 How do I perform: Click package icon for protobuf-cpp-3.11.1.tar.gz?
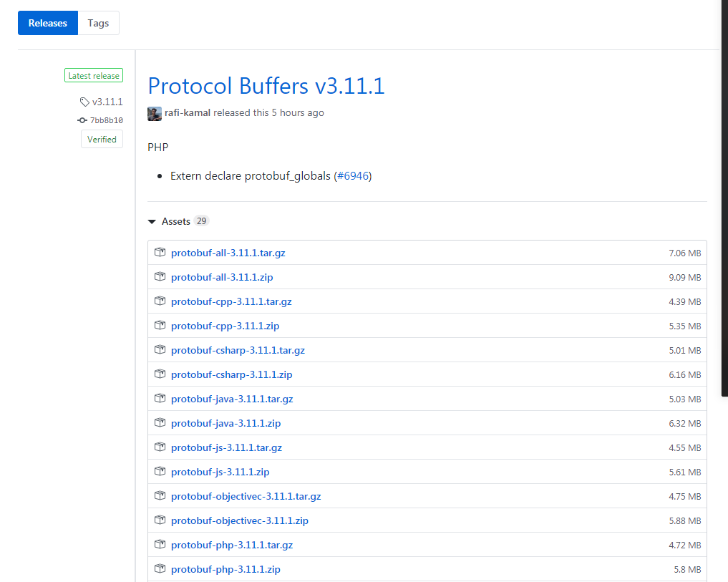click(x=160, y=301)
